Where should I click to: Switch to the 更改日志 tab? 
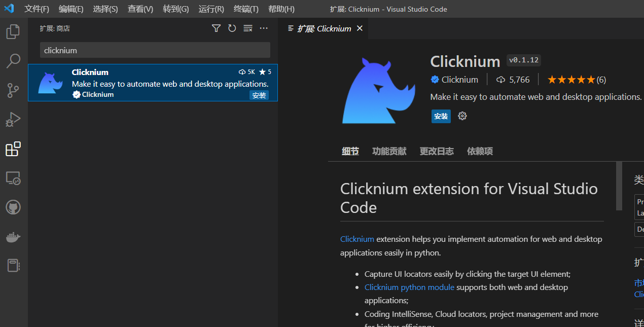436,151
